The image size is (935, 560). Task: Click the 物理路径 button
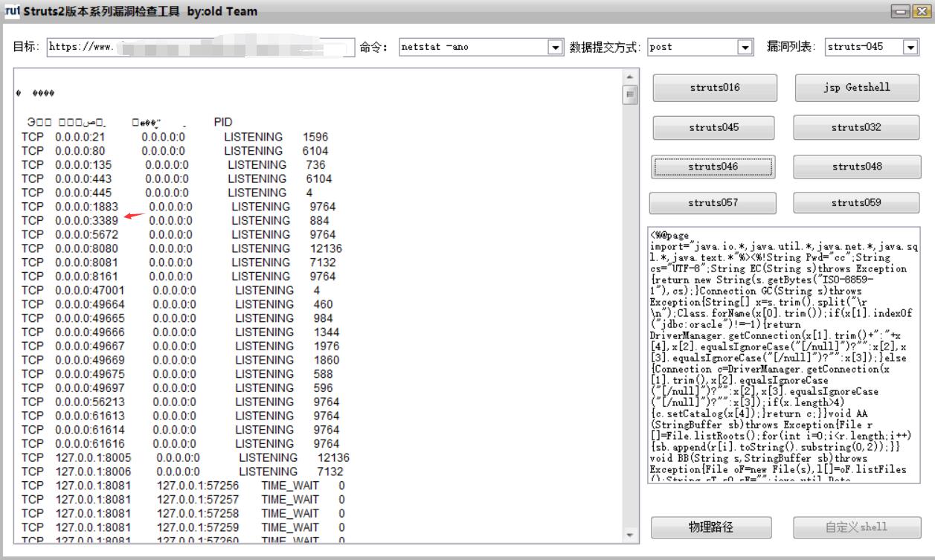(711, 527)
